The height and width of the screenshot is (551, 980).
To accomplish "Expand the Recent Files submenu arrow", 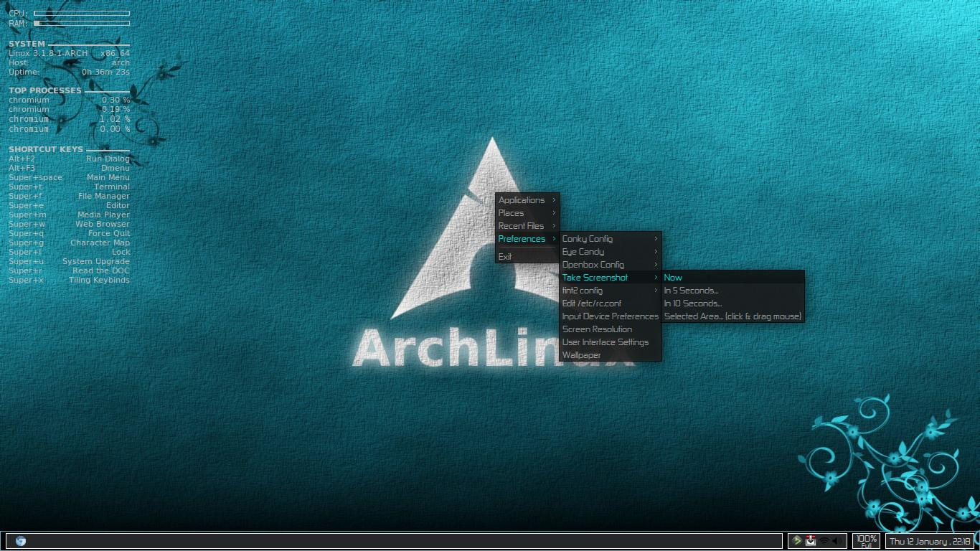I will coord(554,226).
